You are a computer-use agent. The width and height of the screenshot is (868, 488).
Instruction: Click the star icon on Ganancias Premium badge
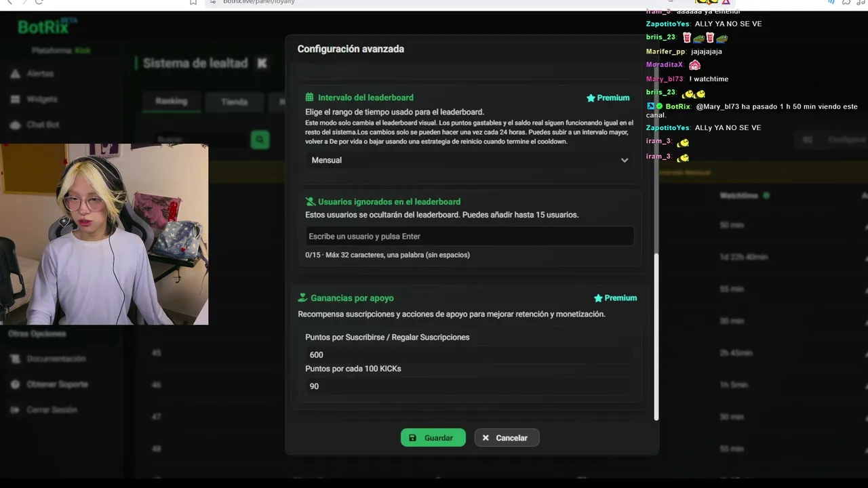tap(598, 298)
